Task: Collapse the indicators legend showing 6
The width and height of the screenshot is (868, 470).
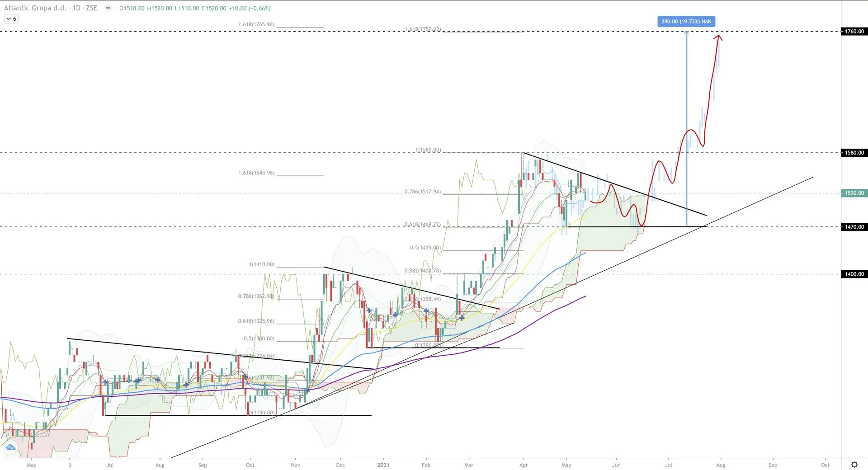Action: [11, 19]
